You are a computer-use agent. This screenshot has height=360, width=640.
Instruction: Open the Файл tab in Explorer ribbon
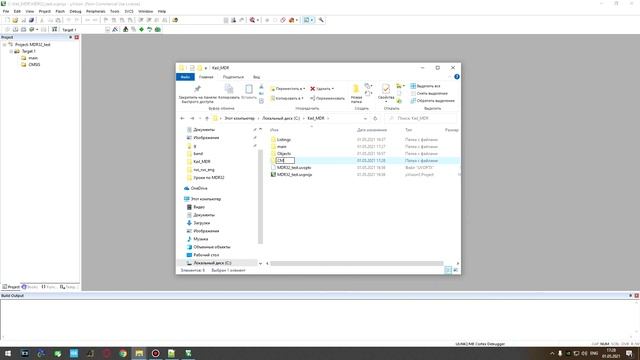[x=185, y=77]
